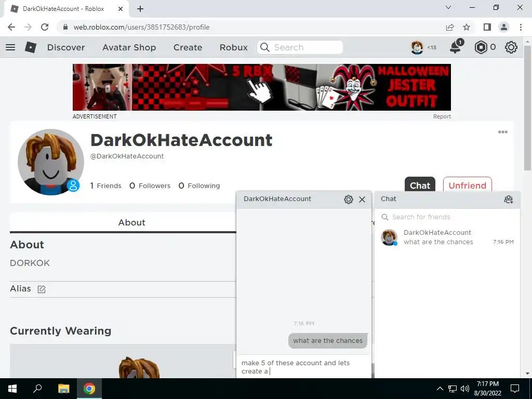This screenshot has height=399, width=532.
Task: Reload the current page
Action: 45,27
